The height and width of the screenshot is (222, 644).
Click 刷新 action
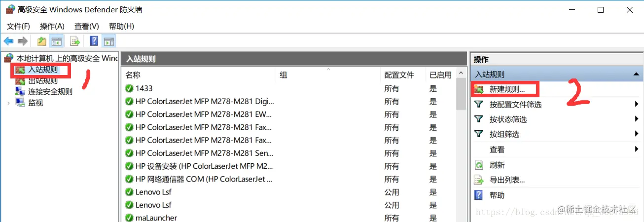[497, 165]
